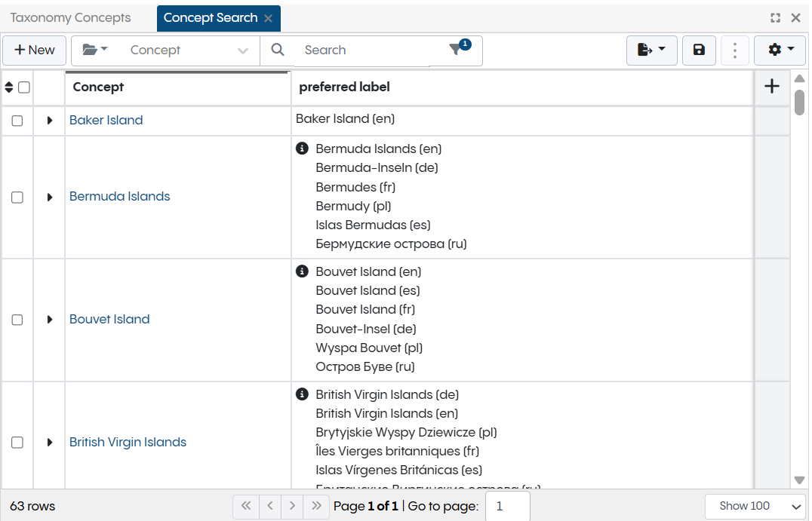Viewport: 812px width, 521px height.
Task: Add a new column with the plus icon
Action: [772, 86]
